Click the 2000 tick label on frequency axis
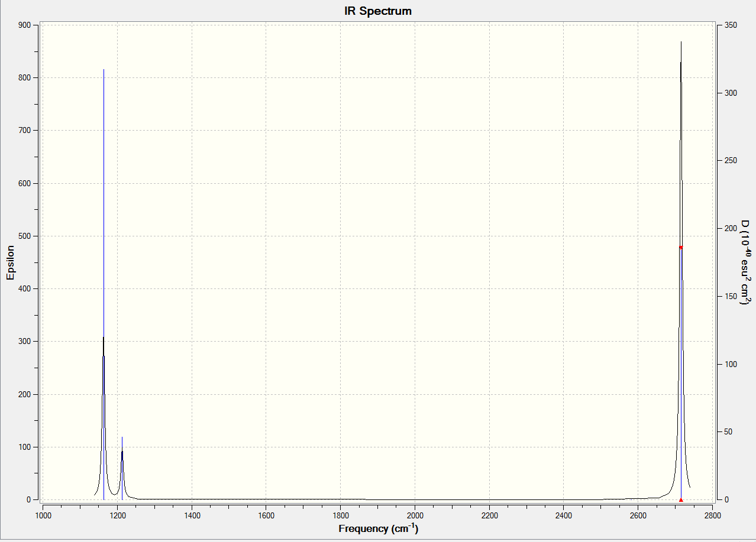This screenshot has height=542, width=756. pos(415,515)
